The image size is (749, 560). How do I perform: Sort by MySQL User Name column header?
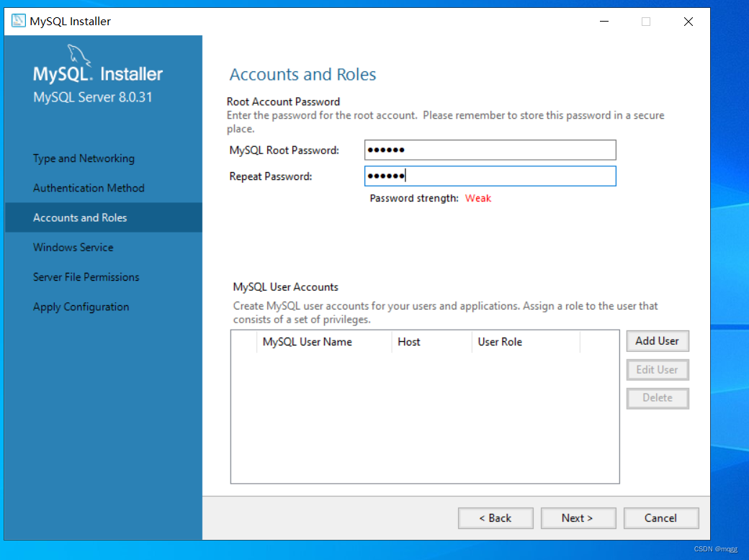[324, 342]
